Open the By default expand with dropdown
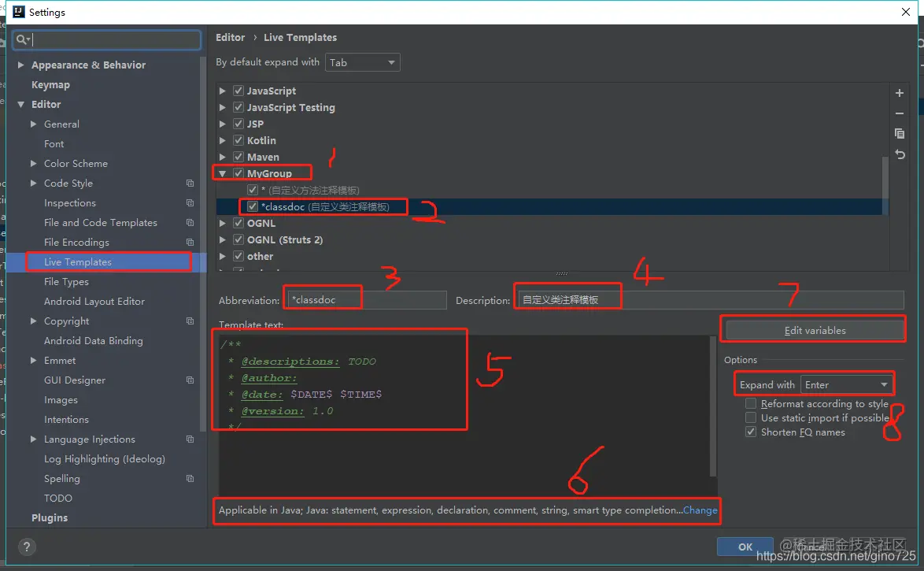Screen dimensions: 924x571 pyautogui.click(x=362, y=62)
